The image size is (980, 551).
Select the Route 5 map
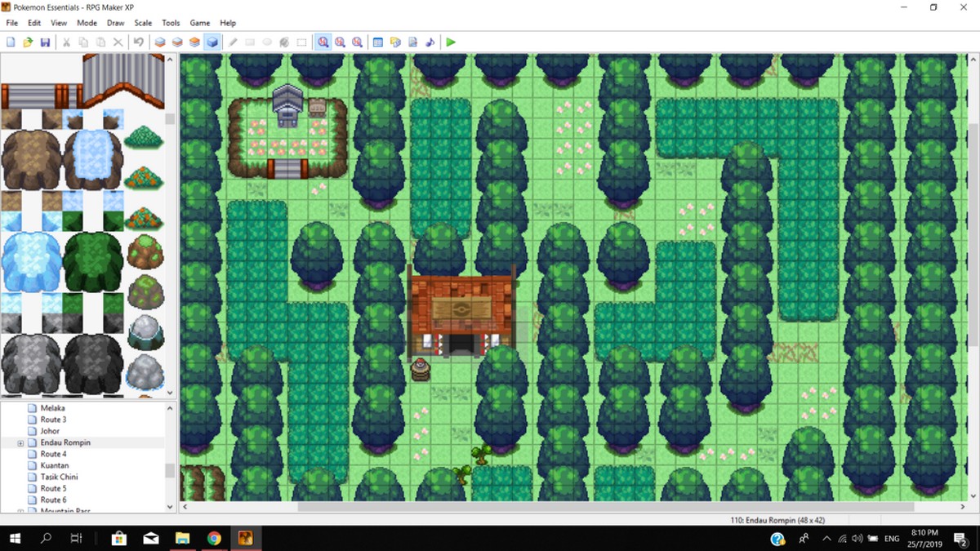pos(53,488)
